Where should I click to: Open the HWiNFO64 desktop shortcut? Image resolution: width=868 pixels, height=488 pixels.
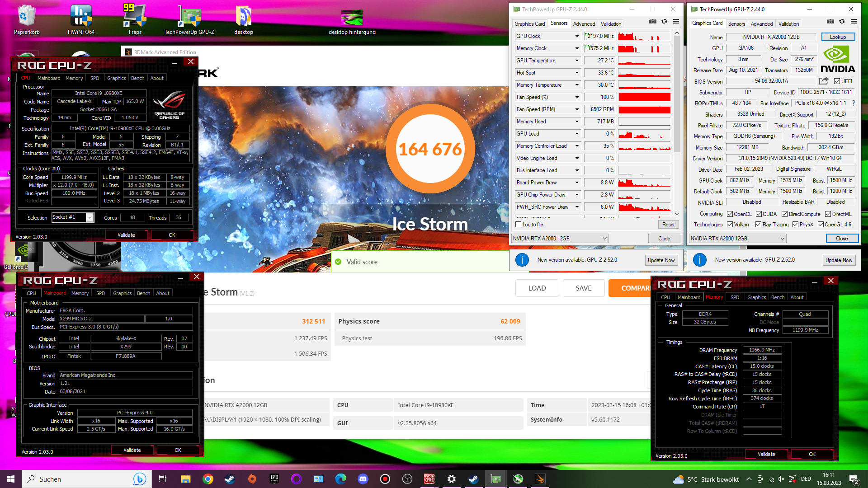point(81,20)
